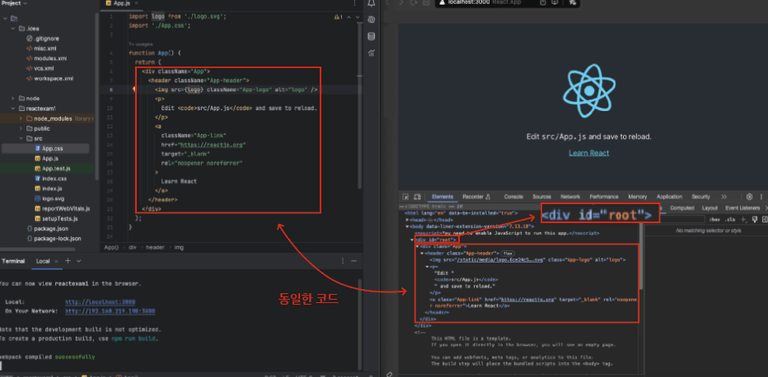
Task: Collapse the .idea folder
Action: point(13,28)
